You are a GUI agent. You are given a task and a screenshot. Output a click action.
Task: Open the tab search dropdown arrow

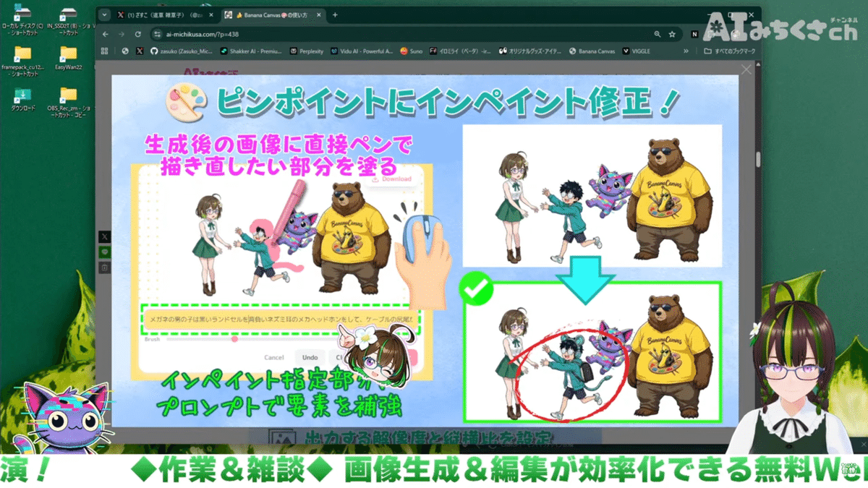click(103, 14)
